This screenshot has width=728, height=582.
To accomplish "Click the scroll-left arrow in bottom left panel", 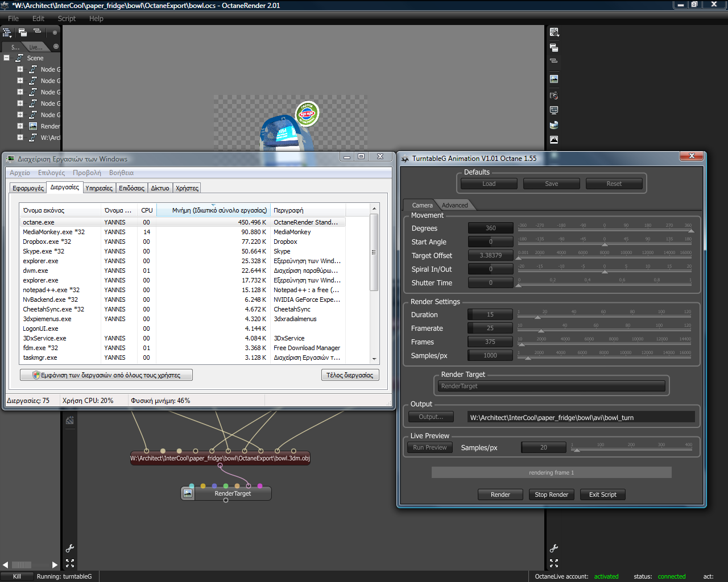I will [6, 565].
